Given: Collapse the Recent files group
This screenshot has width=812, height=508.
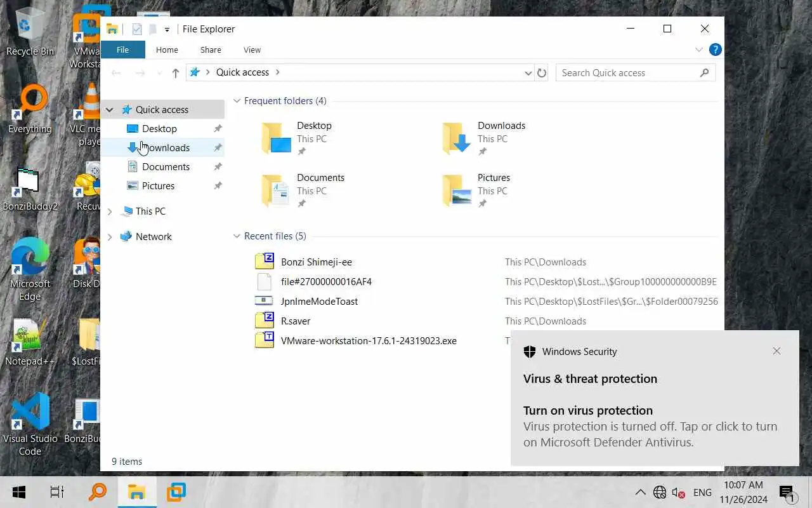Looking at the screenshot, I should coord(237,236).
